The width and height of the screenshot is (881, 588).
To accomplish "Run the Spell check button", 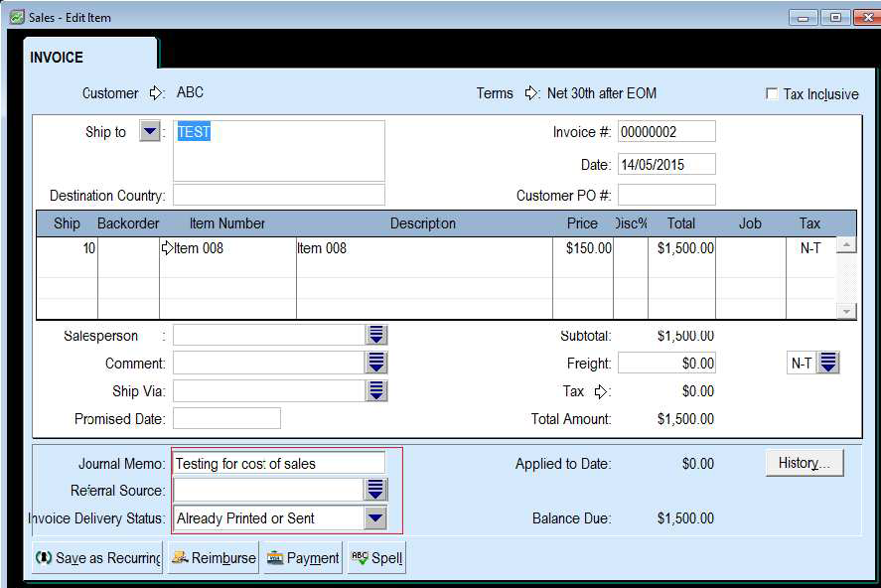I will pos(376,558).
